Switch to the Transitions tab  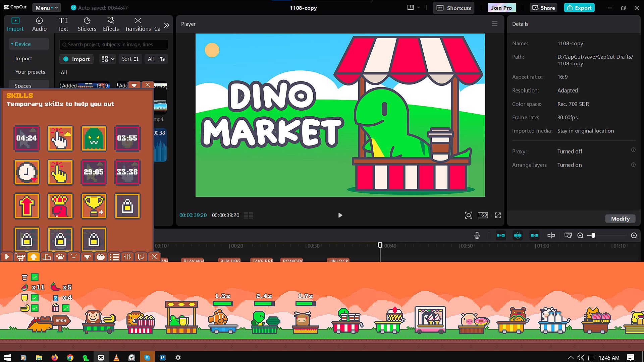[x=138, y=24]
